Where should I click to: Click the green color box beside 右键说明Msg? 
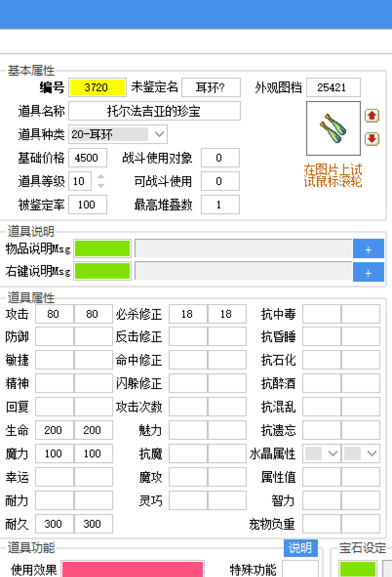pyautogui.click(x=102, y=272)
